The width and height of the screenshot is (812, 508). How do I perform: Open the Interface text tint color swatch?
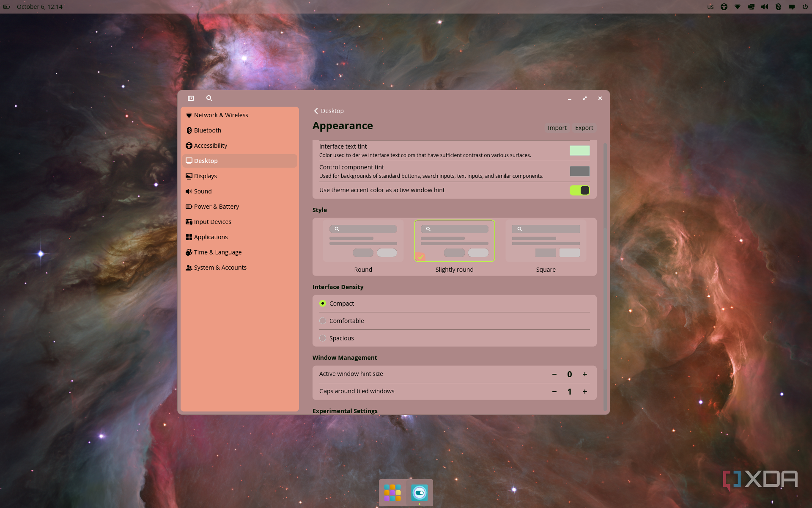(579, 150)
